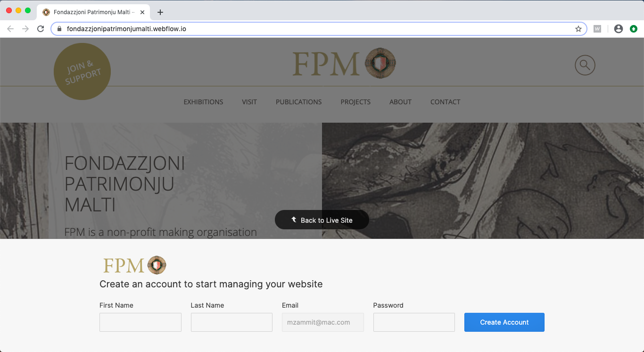Select the Fondazzjoni Patrimonju Malti tab
Screen dimensions: 644x352
coord(94,12)
